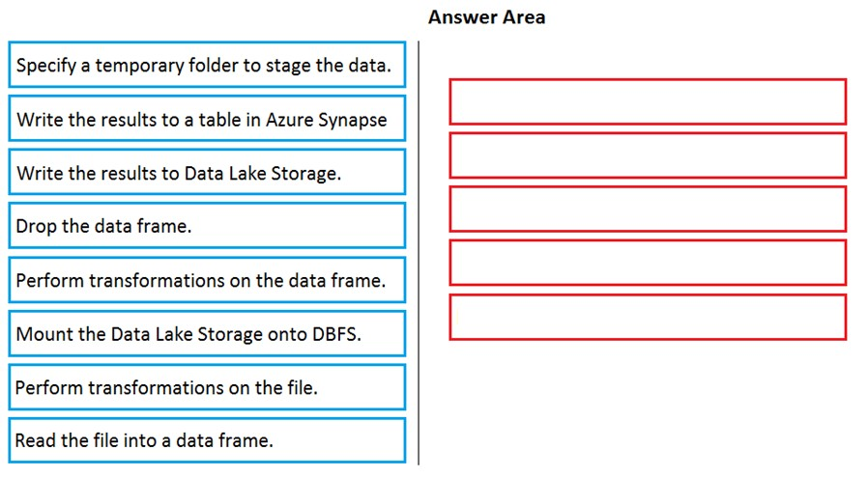Click the first empty answer slot
This screenshot has height=477, width=868.
[x=648, y=101]
